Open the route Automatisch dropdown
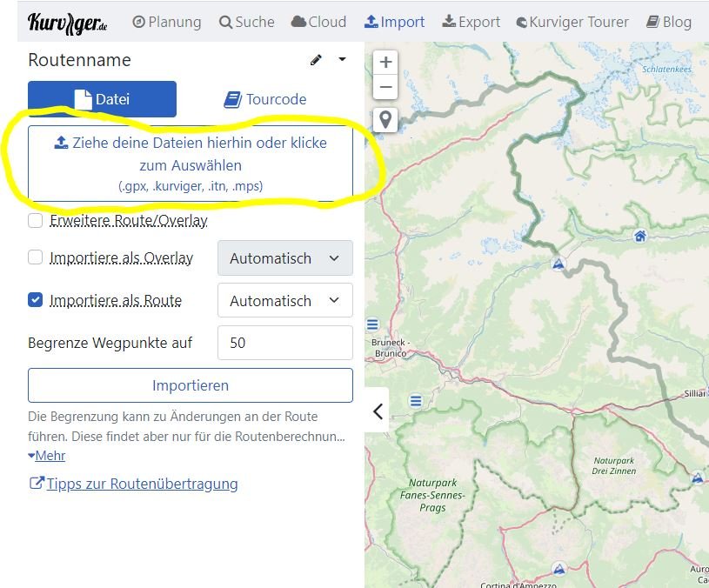The width and height of the screenshot is (709, 588). point(284,301)
